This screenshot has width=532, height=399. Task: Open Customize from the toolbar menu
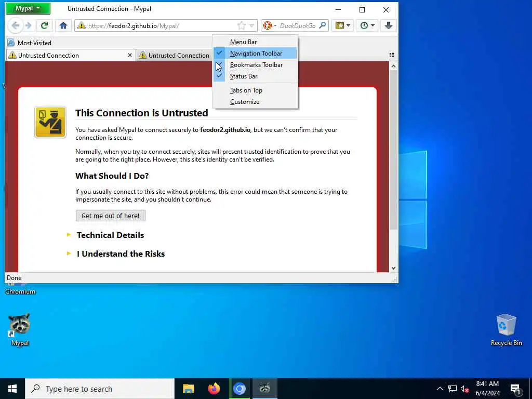click(x=256, y=102)
